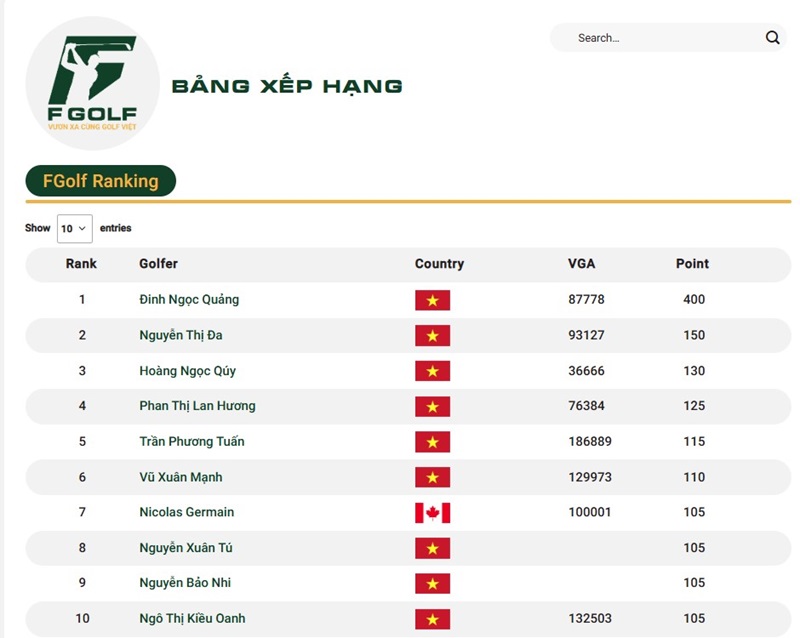Screen dimensions: 800x638
Task: Sort table by Golfer column header
Action: tap(158, 264)
